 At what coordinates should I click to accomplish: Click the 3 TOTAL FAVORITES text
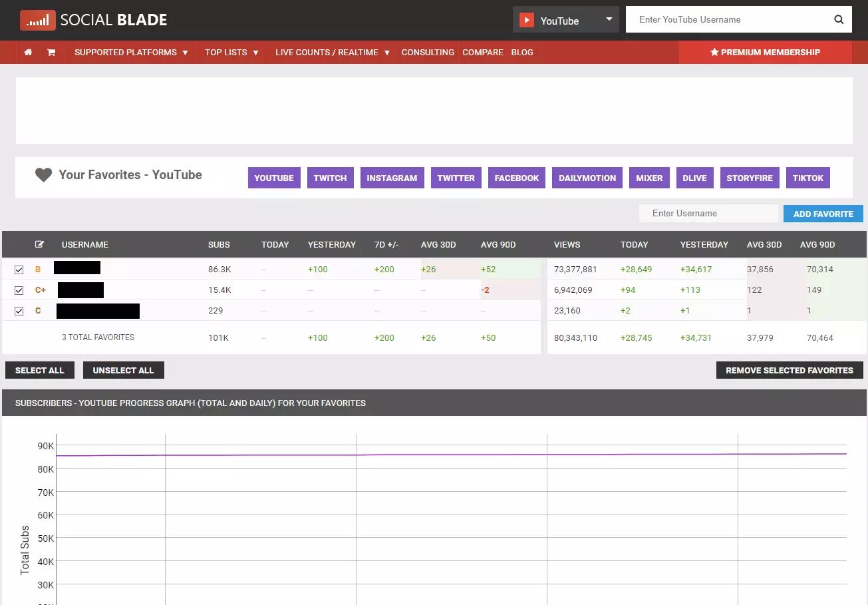point(98,337)
